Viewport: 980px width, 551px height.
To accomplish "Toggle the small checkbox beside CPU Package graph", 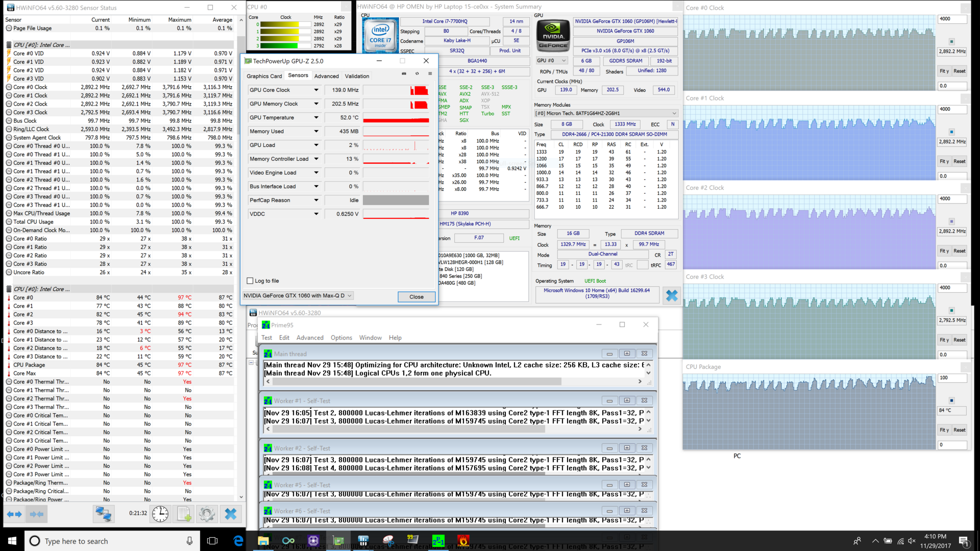I will point(951,401).
